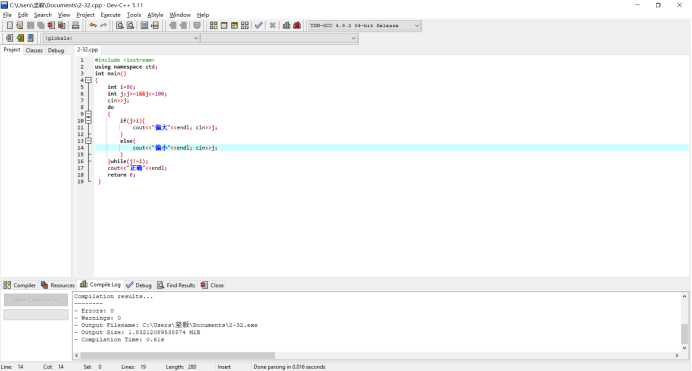Click the 'Compilation Time' log line
This screenshot has width=692, height=371.
119,340
